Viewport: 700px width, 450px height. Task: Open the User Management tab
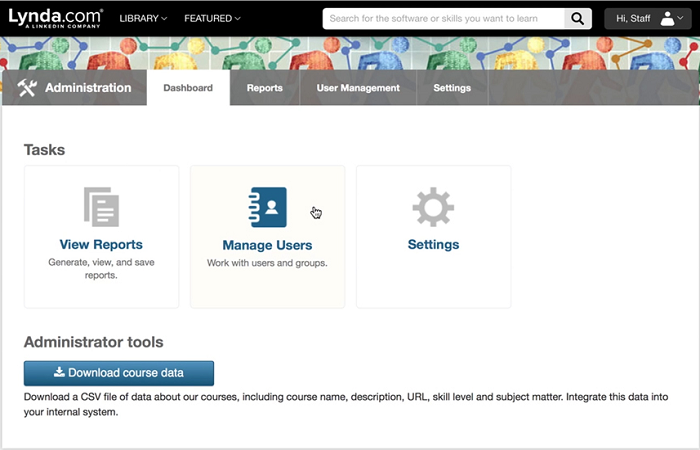coord(358,88)
